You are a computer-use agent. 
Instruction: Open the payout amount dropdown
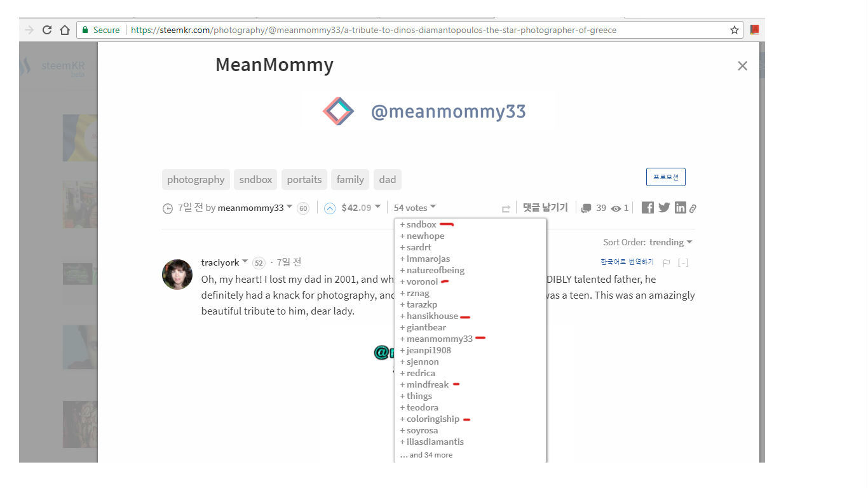(357, 207)
